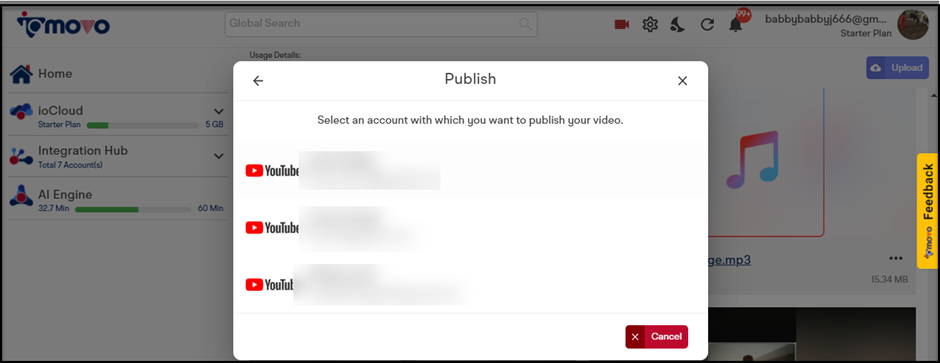Screen dimensions: 940x363
Task: Click the refresh icon
Action: [x=707, y=25]
